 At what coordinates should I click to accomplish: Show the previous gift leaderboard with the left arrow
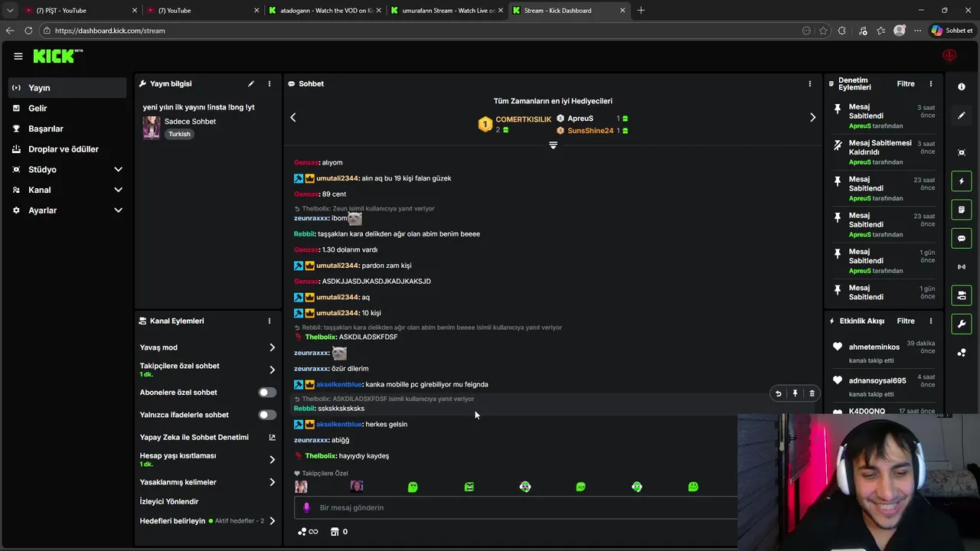click(x=292, y=117)
